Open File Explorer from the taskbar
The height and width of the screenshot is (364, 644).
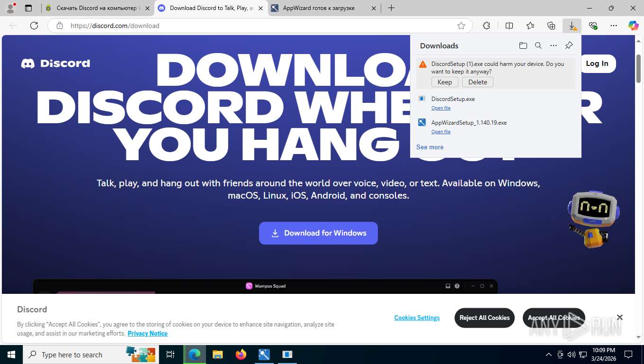(217, 355)
